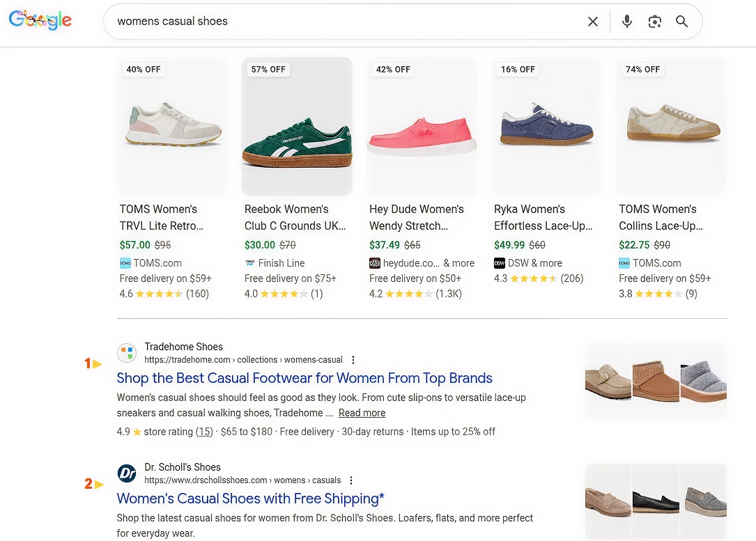Click the $22.75 price

click(635, 244)
